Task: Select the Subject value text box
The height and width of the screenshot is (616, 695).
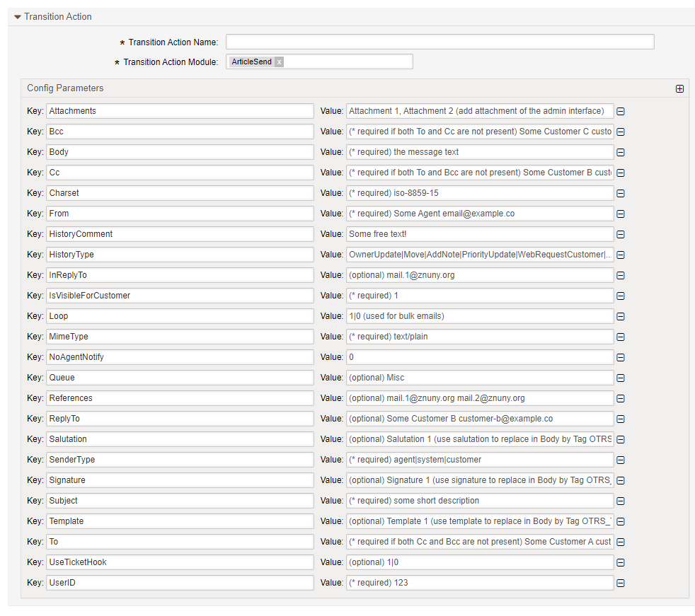Action: pyautogui.click(x=479, y=501)
